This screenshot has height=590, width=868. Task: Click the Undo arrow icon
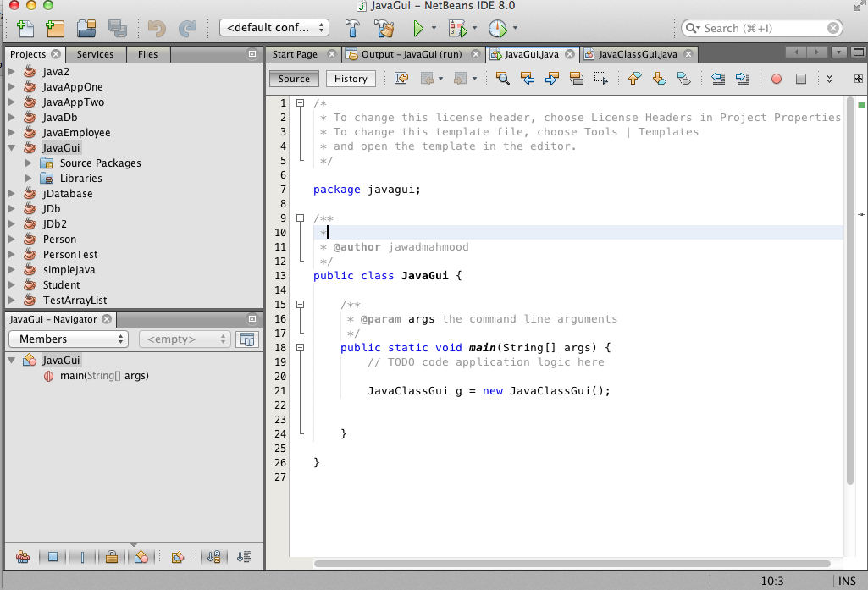pos(157,28)
